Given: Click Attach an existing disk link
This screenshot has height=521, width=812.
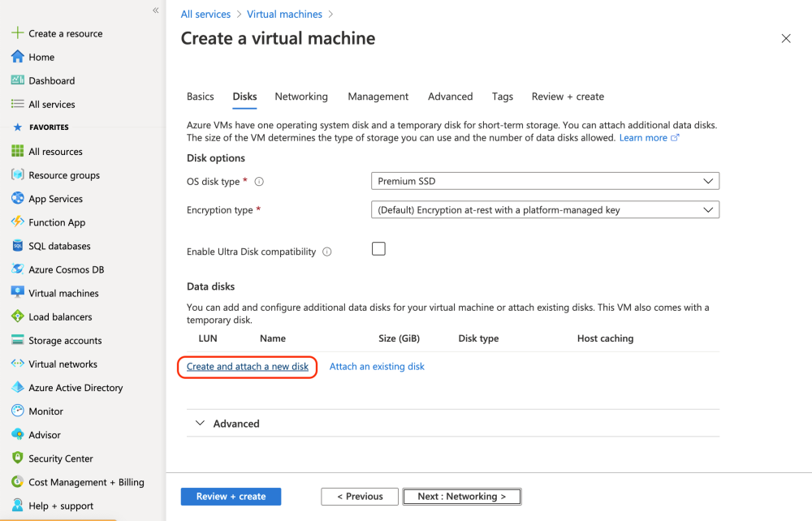Looking at the screenshot, I should point(377,367).
